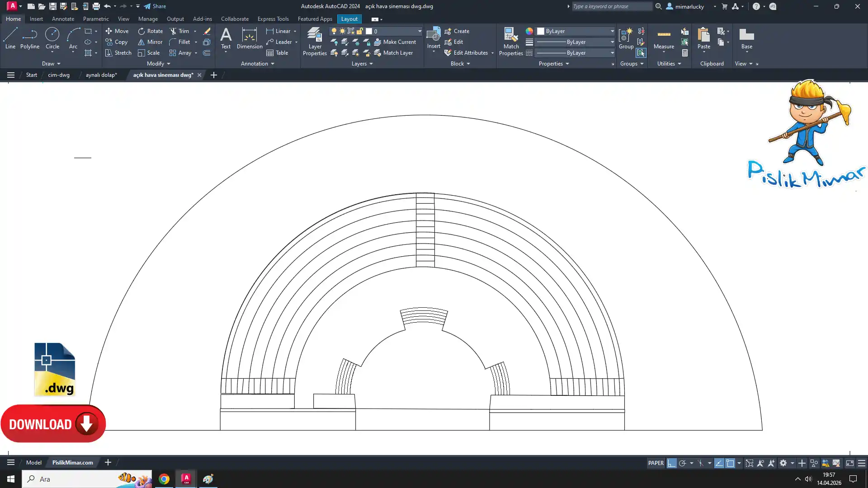The image size is (868, 488).
Task: Toggle layer 0 on/off lightbulb
Action: point(334,31)
